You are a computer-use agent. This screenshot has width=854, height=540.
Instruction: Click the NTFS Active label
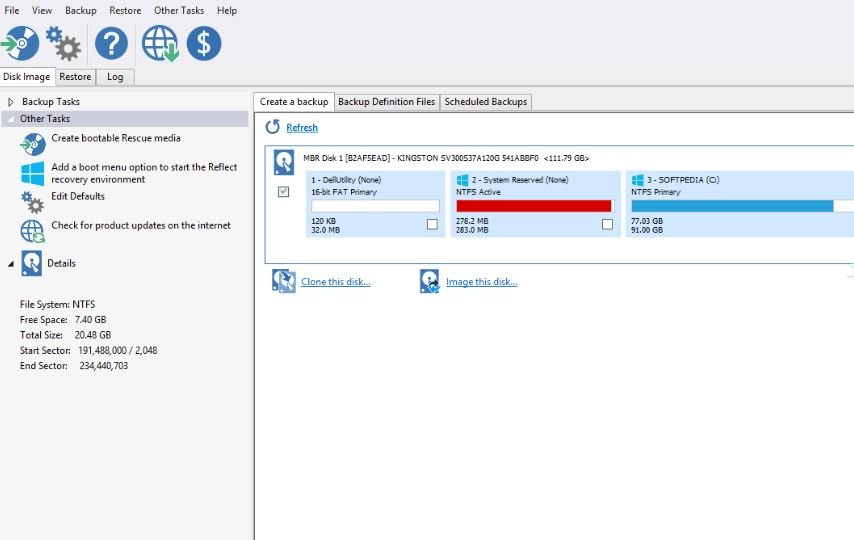478,192
